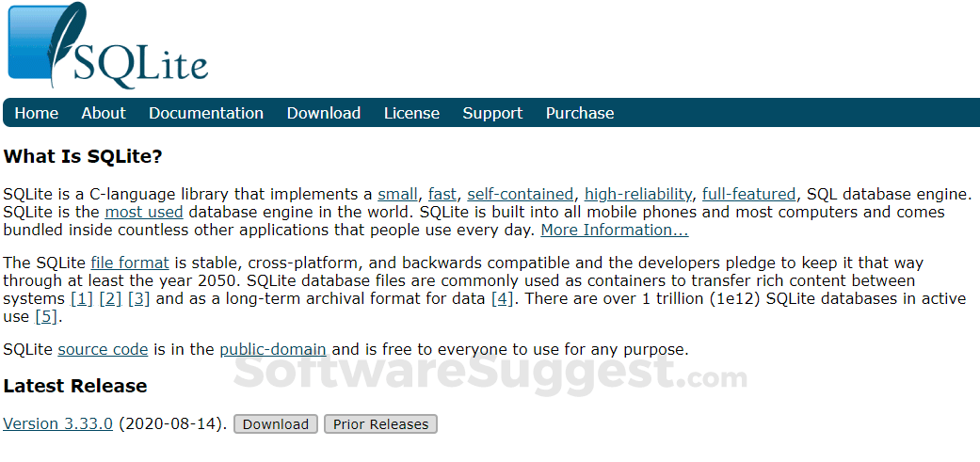Click the 'fast' hyperlink
The image size is (980, 462).
pyautogui.click(x=442, y=195)
